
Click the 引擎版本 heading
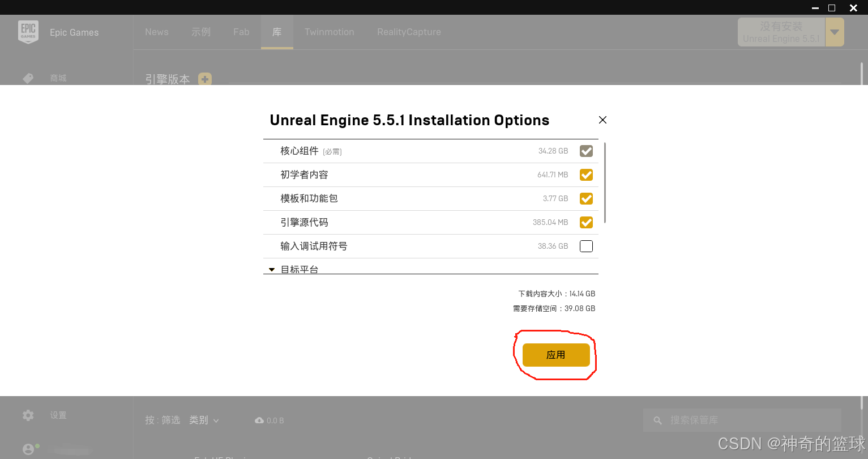pos(168,79)
